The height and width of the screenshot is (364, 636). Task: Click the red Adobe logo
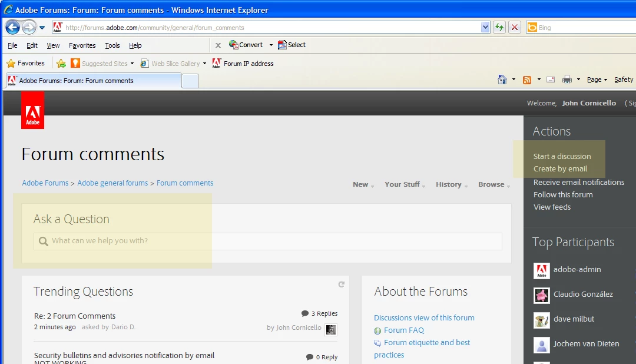point(33,110)
